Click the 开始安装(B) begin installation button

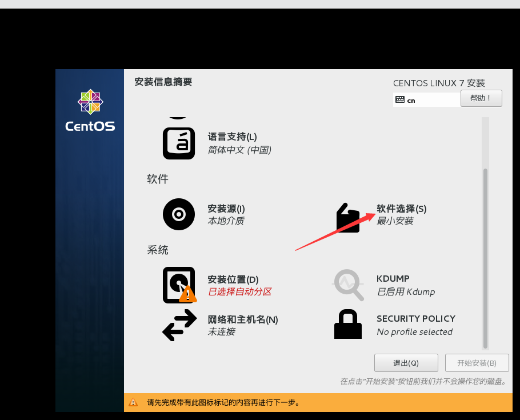pos(477,363)
